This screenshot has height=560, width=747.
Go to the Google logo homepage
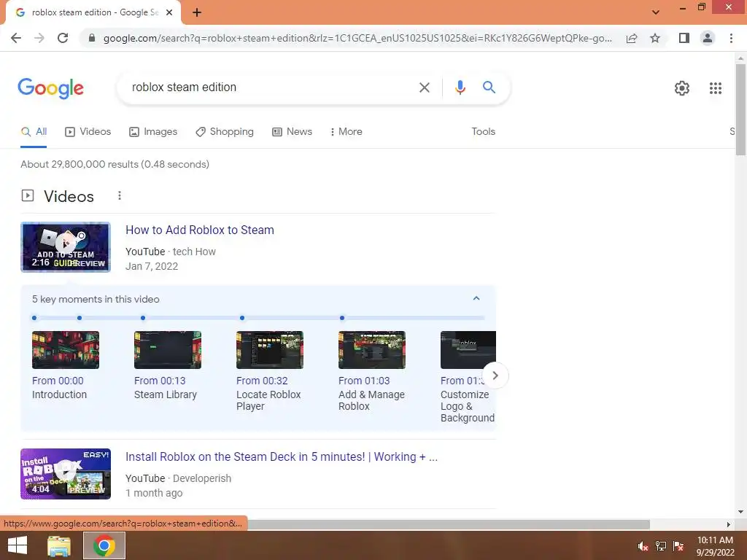50,88
